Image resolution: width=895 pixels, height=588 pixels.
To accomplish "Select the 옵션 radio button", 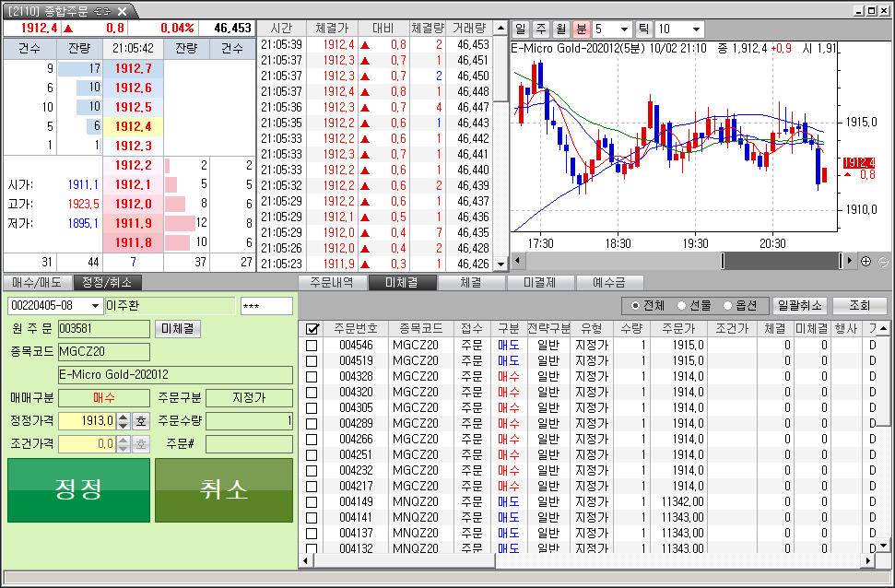I will tap(729, 305).
